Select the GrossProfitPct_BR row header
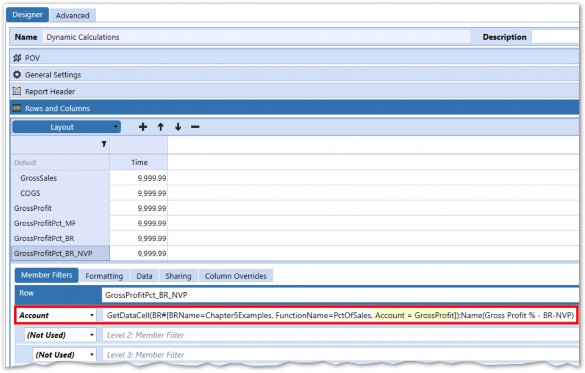The image size is (585, 373). click(x=60, y=238)
